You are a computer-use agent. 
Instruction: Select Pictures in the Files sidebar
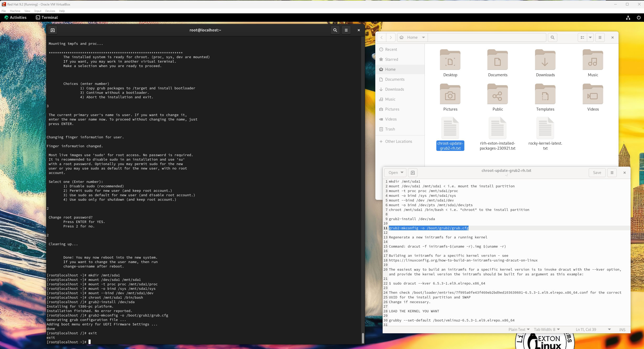click(400, 109)
